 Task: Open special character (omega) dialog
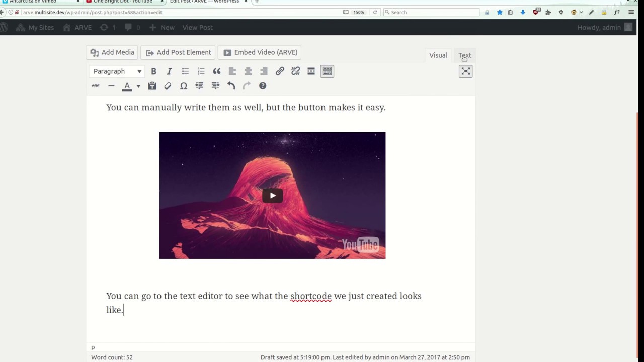pos(184,86)
